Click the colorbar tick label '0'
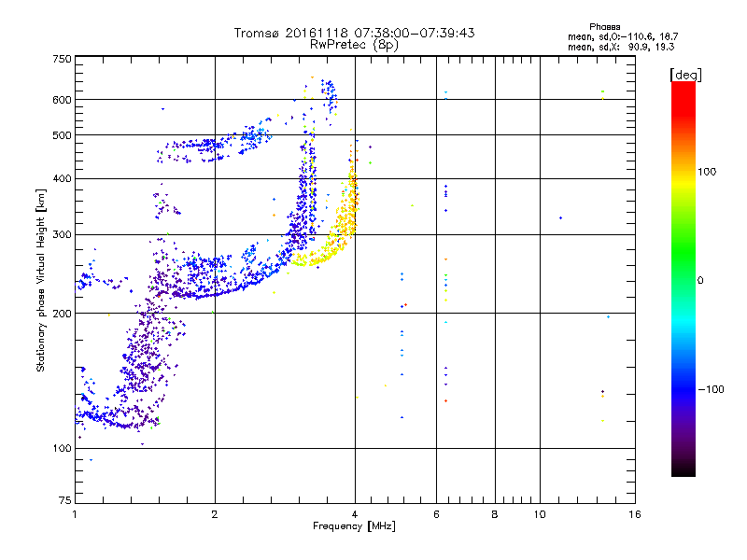 click(699, 281)
